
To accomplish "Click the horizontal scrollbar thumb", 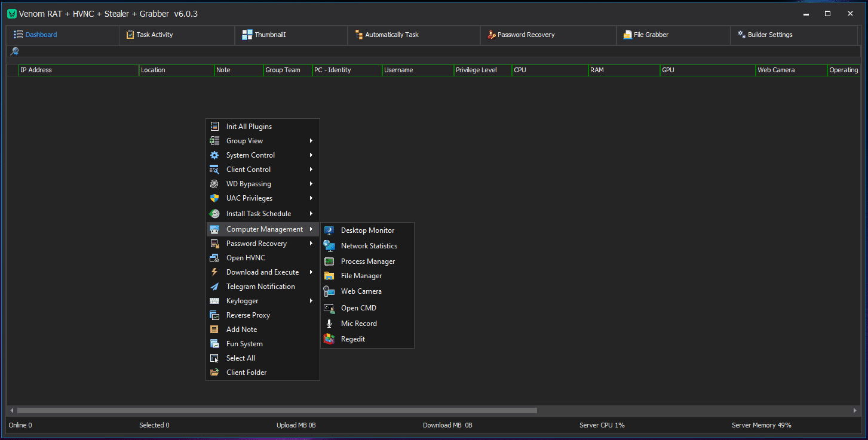I will pos(277,411).
